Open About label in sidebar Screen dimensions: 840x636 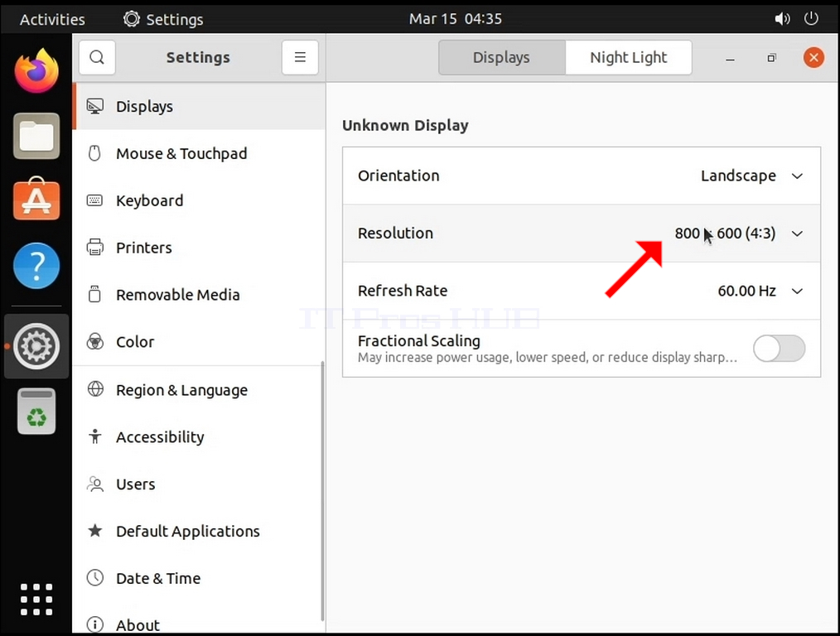point(138,625)
